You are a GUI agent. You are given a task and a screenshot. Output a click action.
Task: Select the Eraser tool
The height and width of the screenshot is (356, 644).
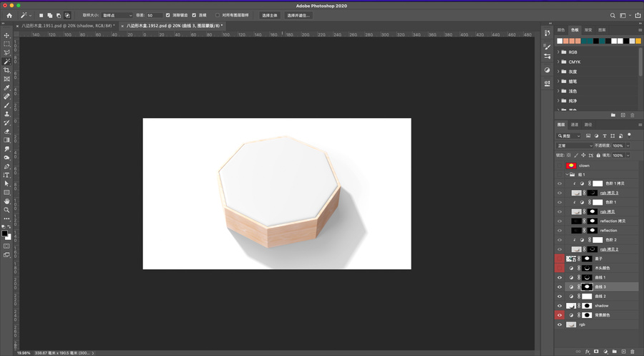[6, 132]
